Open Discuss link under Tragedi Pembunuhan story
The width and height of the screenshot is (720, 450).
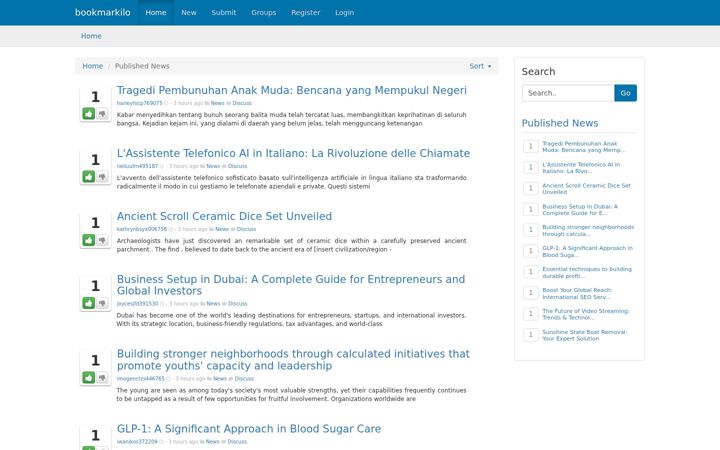click(242, 103)
